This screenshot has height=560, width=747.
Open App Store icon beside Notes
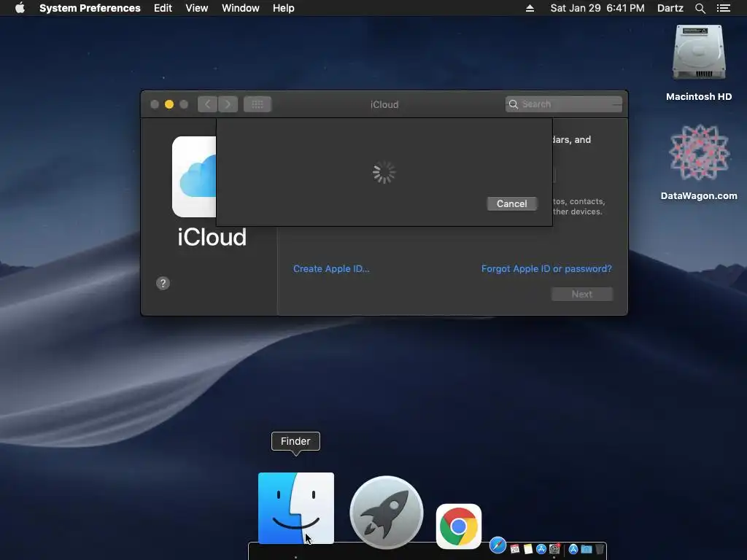point(541,549)
